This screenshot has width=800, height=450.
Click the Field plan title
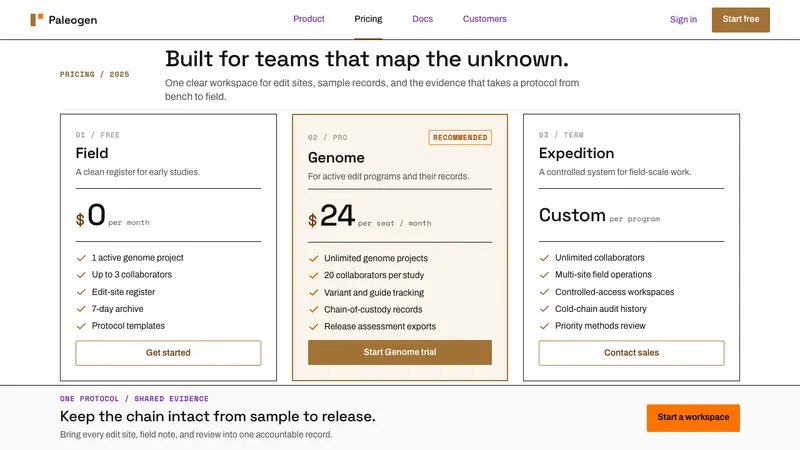[x=92, y=153]
